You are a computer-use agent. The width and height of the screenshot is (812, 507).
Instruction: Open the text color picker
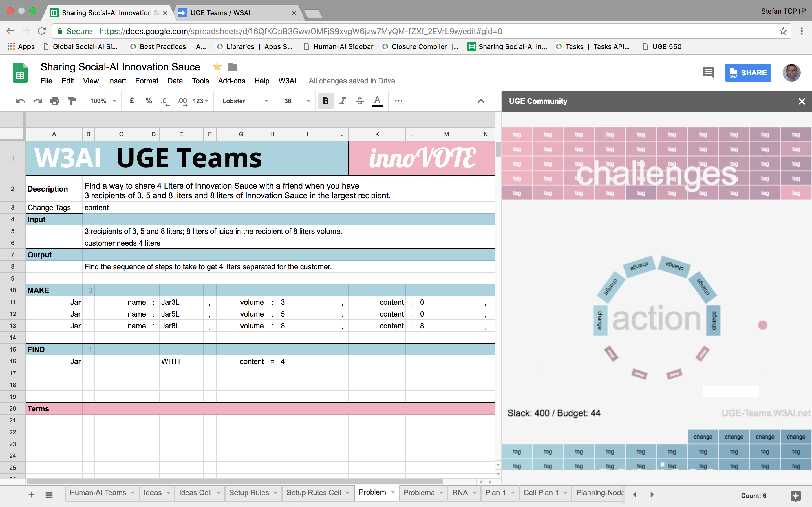click(377, 101)
